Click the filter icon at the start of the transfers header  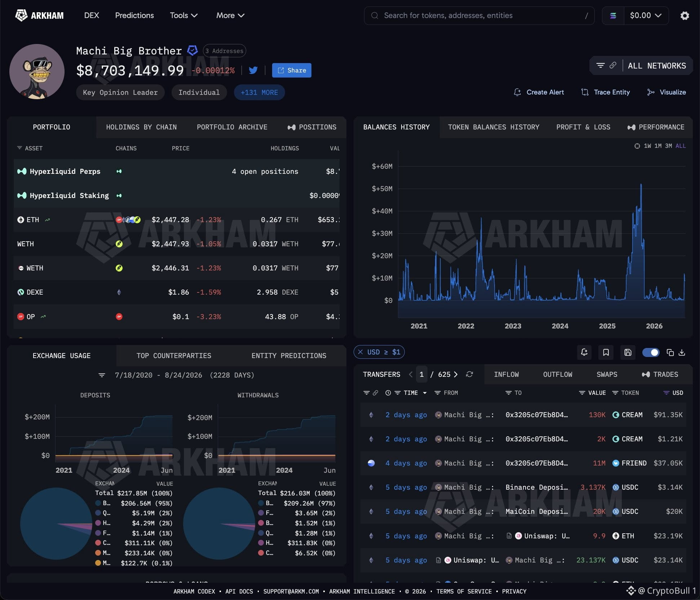pyautogui.click(x=367, y=393)
